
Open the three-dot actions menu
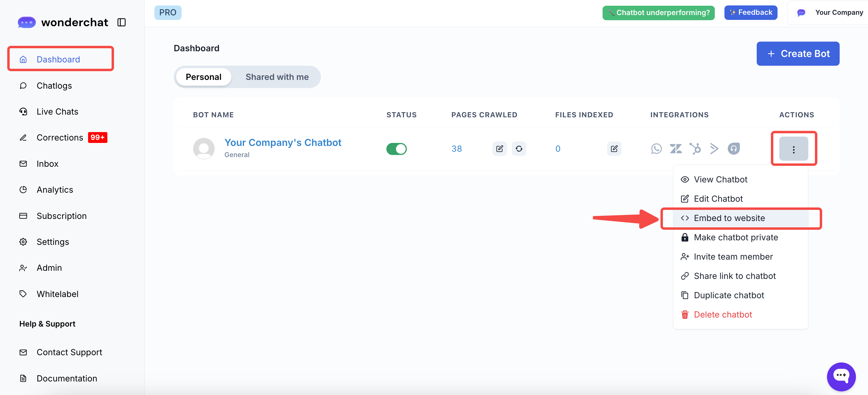(x=793, y=149)
